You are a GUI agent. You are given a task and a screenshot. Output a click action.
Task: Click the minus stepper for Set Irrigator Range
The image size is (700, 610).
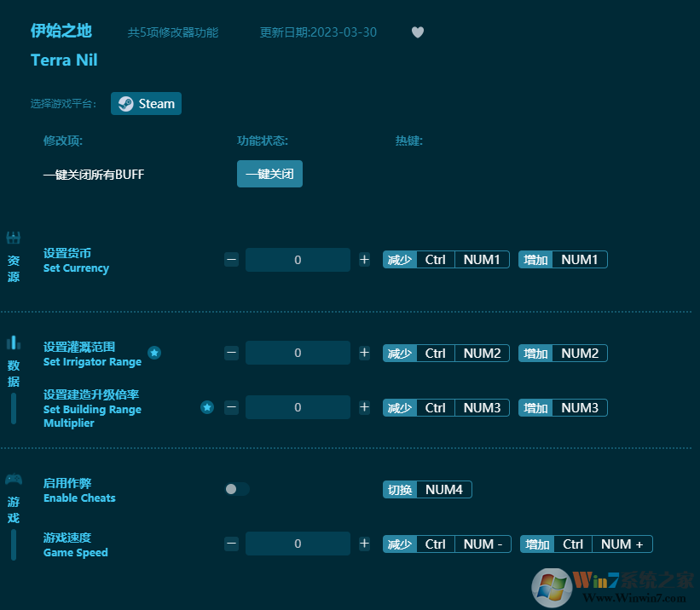(231, 353)
